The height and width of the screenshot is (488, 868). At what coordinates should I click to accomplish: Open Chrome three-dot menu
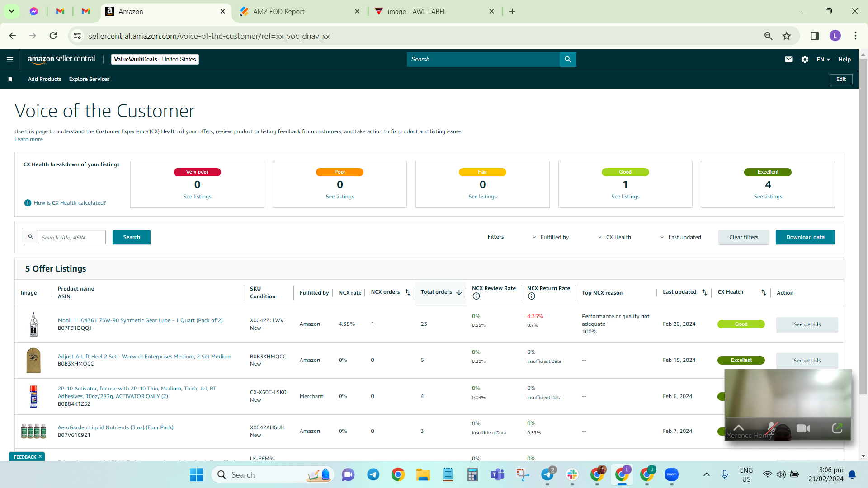[855, 36]
